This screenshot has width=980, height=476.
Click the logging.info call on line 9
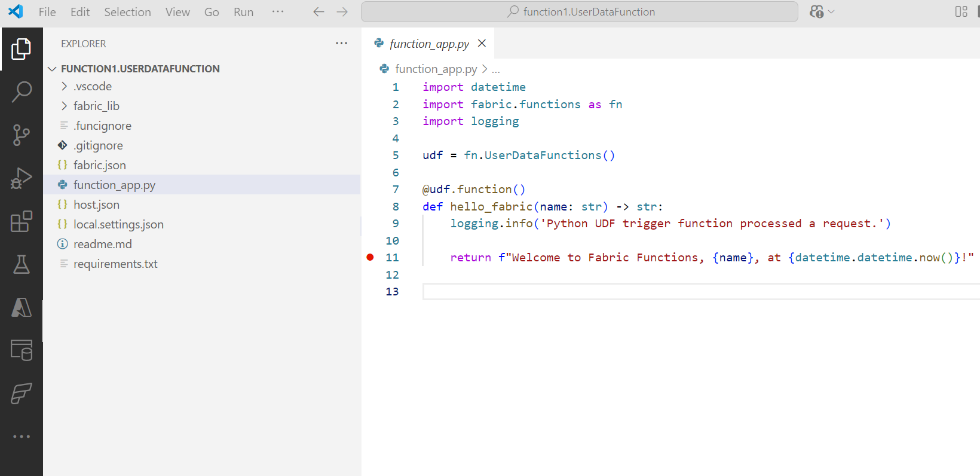492,224
